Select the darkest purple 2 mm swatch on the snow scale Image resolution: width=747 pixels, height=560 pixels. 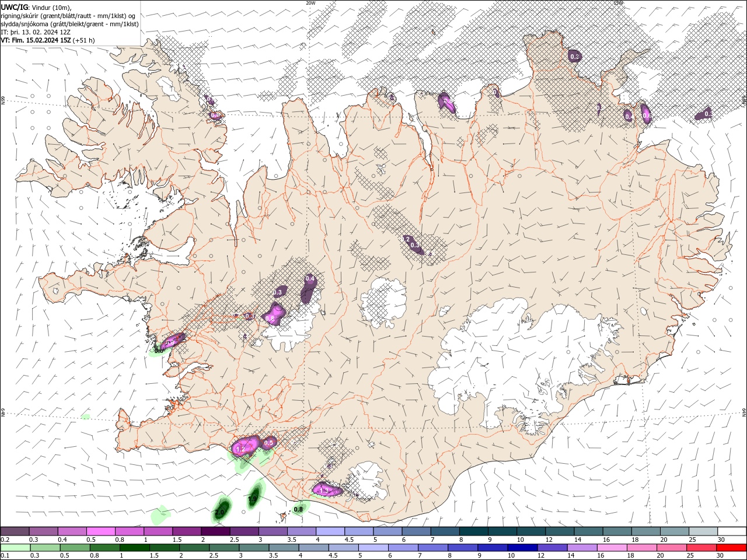tap(215, 531)
